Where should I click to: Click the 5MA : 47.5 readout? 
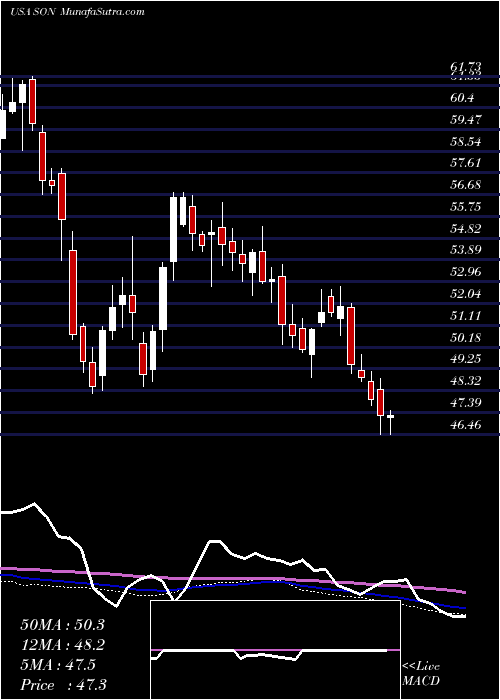click(58, 665)
